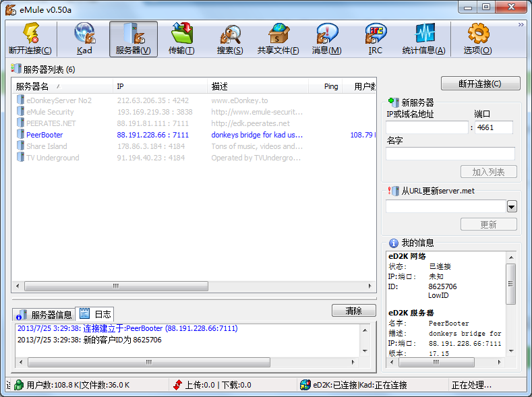Select the Share Island row

(x=194, y=146)
